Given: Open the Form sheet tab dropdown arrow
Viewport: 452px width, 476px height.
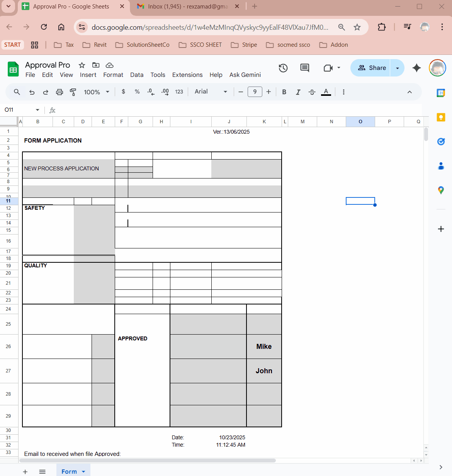Looking at the screenshot, I should click(83, 472).
